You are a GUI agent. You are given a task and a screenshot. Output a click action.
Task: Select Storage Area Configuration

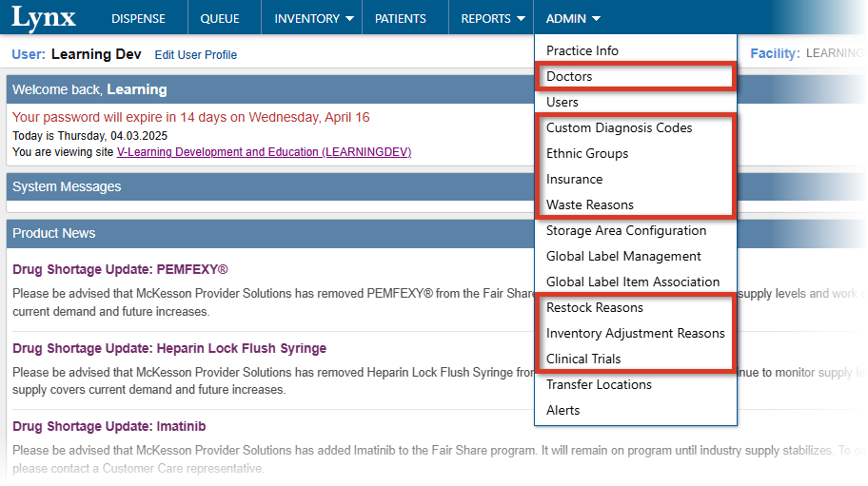click(x=626, y=230)
